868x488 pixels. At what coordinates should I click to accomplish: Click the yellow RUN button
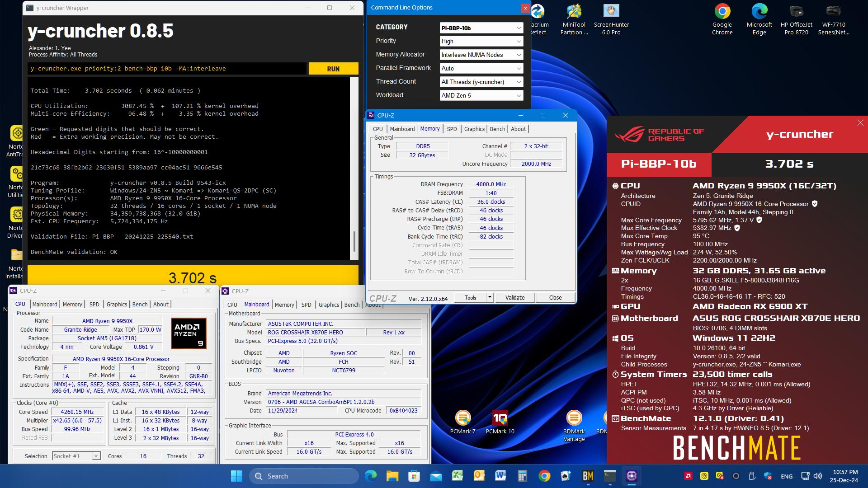333,69
